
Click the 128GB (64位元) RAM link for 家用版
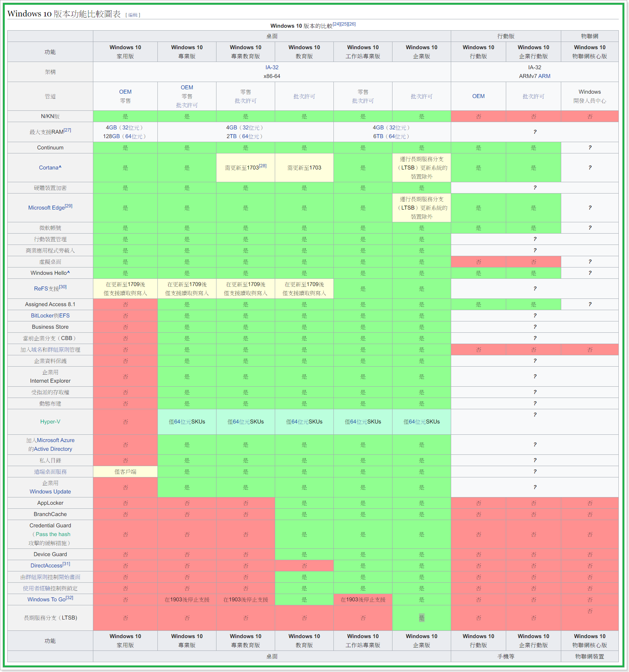point(125,136)
